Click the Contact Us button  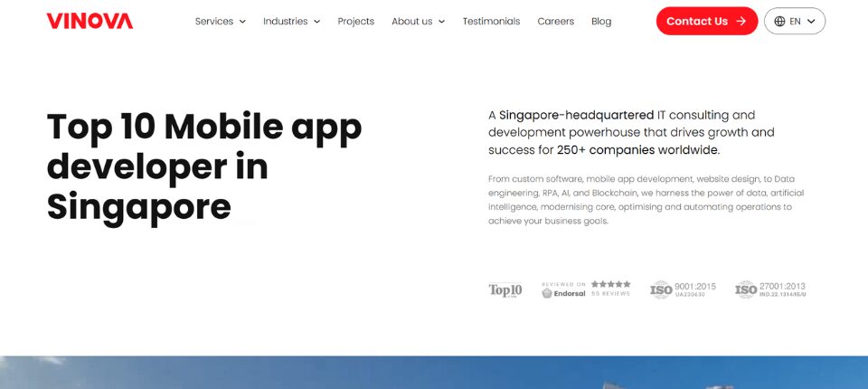[707, 21]
